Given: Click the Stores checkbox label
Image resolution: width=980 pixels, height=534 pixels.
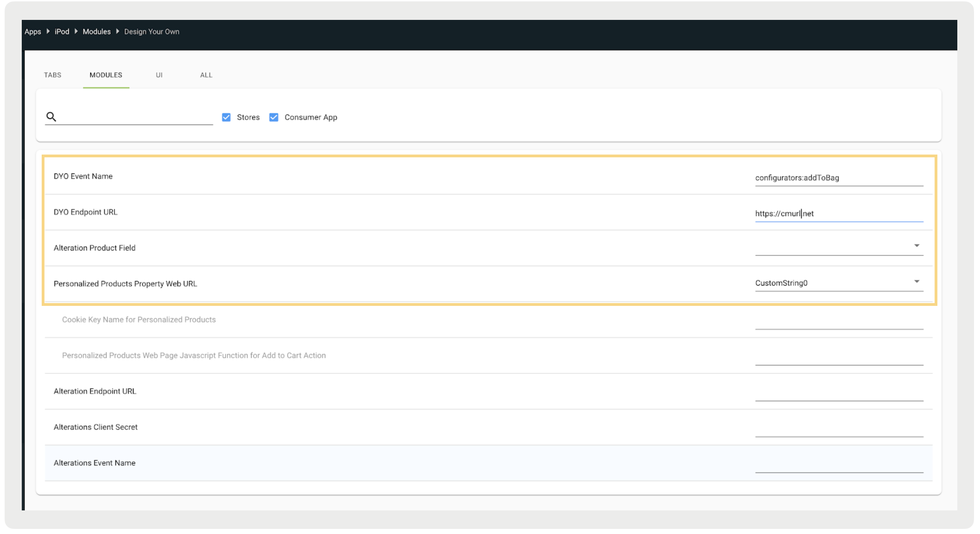Looking at the screenshot, I should coord(248,118).
